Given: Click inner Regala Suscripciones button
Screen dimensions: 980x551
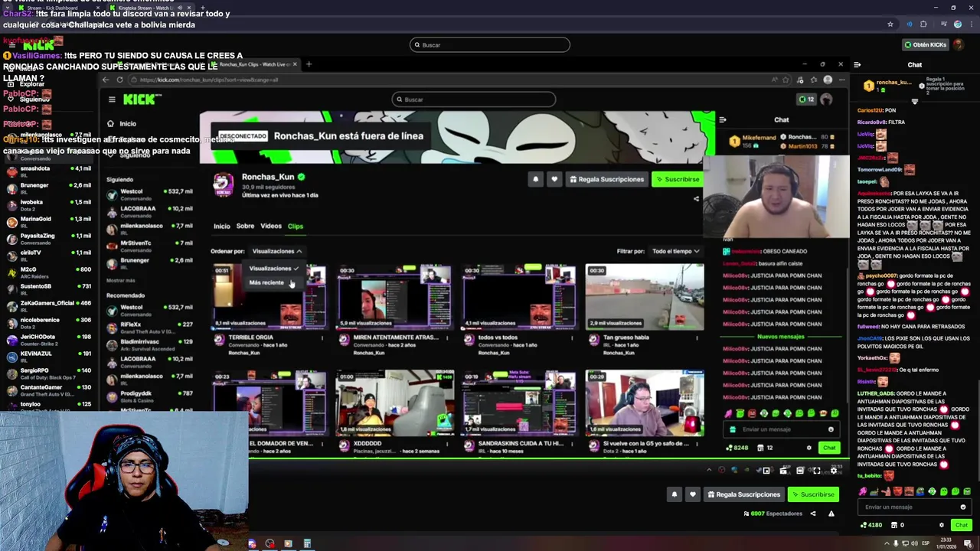Looking at the screenshot, I should [x=607, y=179].
